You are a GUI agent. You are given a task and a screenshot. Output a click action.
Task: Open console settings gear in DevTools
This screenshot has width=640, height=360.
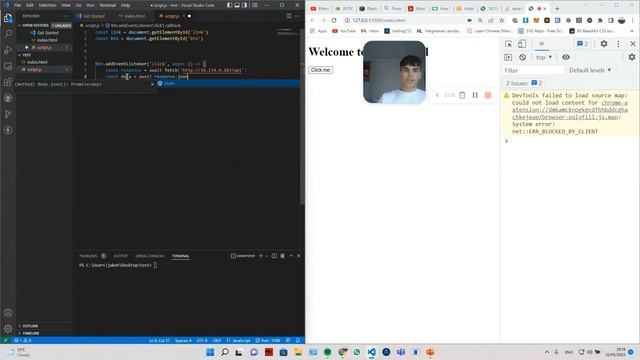pos(632,57)
